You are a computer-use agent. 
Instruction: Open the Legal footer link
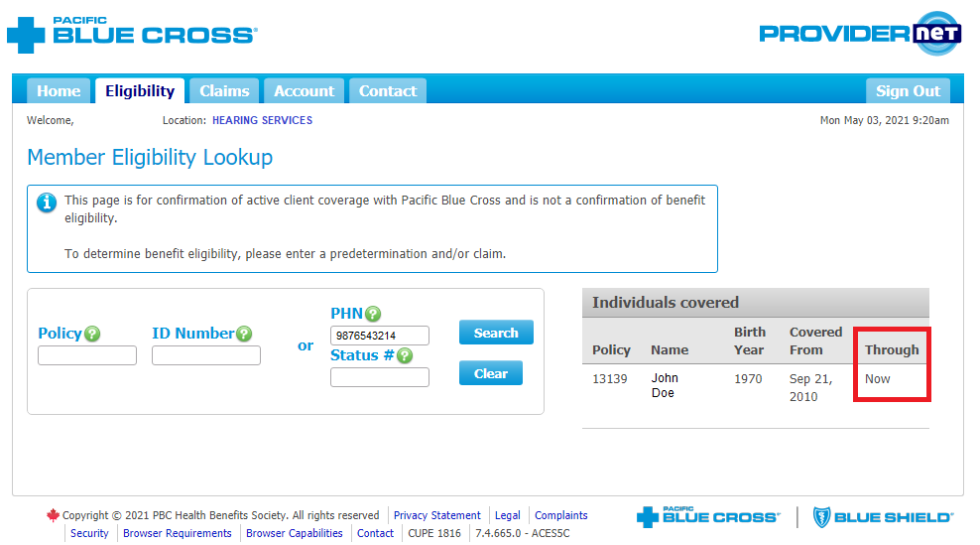tap(508, 515)
